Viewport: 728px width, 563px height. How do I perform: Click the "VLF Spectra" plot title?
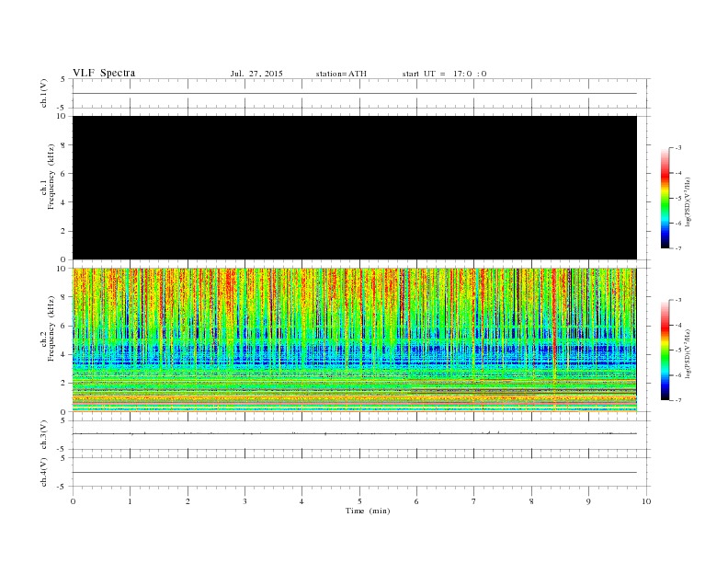pyautogui.click(x=104, y=73)
